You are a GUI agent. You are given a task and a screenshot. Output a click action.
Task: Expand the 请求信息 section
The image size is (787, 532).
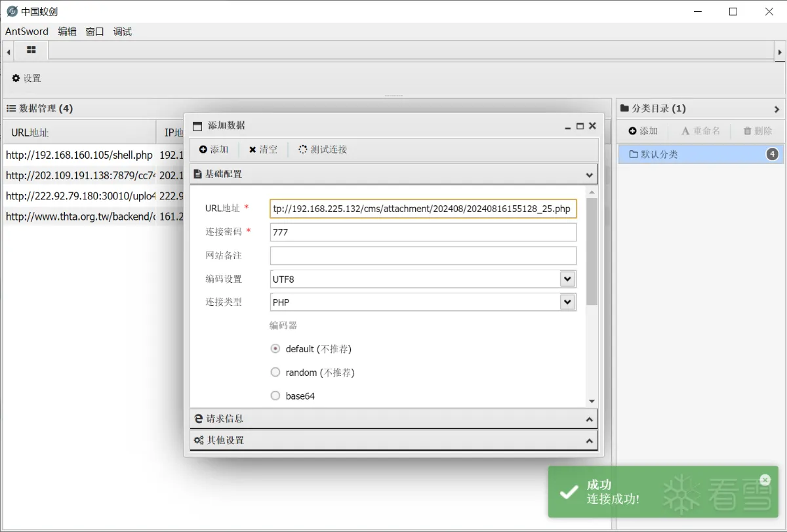[393, 419]
